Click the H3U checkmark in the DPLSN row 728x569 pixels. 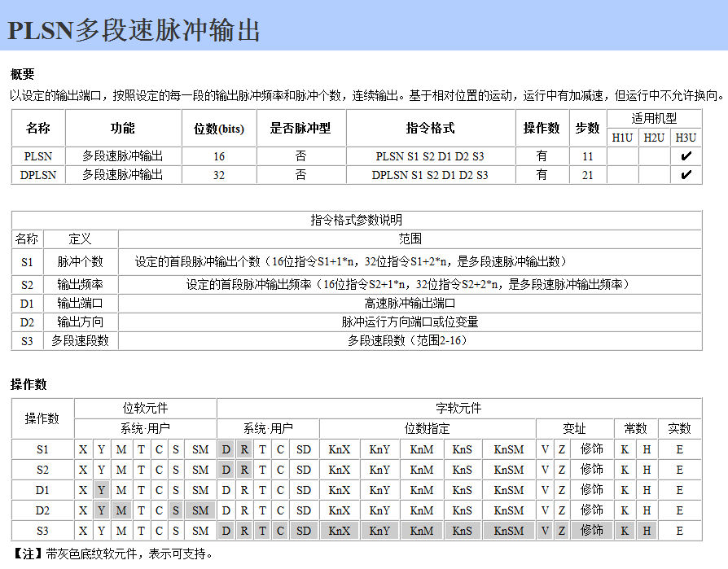coord(686,175)
